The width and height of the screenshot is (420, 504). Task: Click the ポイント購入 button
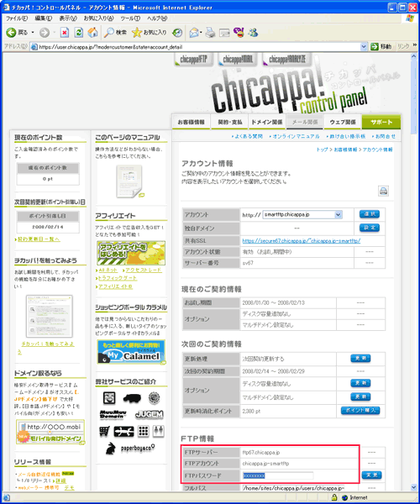pyautogui.click(x=360, y=411)
